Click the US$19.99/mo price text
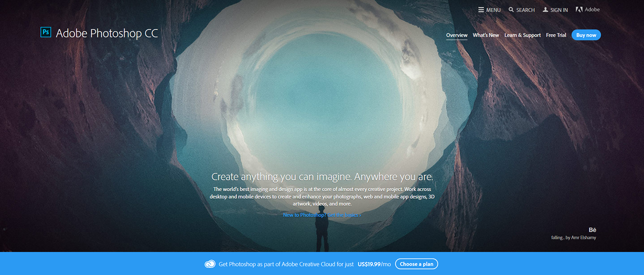The width and height of the screenshot is (644, 275). [x=374, y=264]
